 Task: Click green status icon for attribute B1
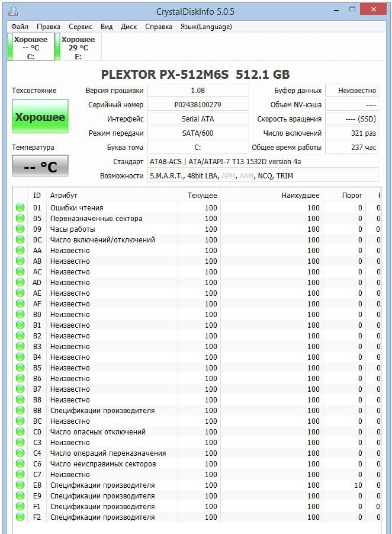(20, 325)
